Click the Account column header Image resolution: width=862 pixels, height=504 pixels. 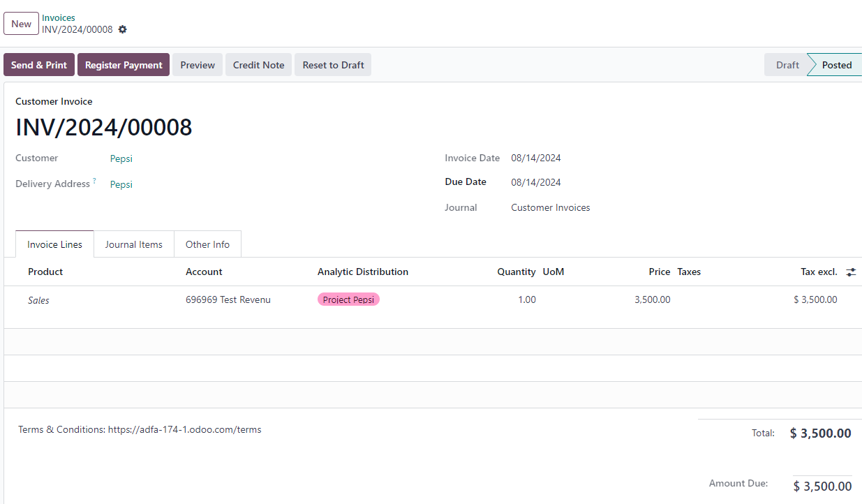[204, 272]
